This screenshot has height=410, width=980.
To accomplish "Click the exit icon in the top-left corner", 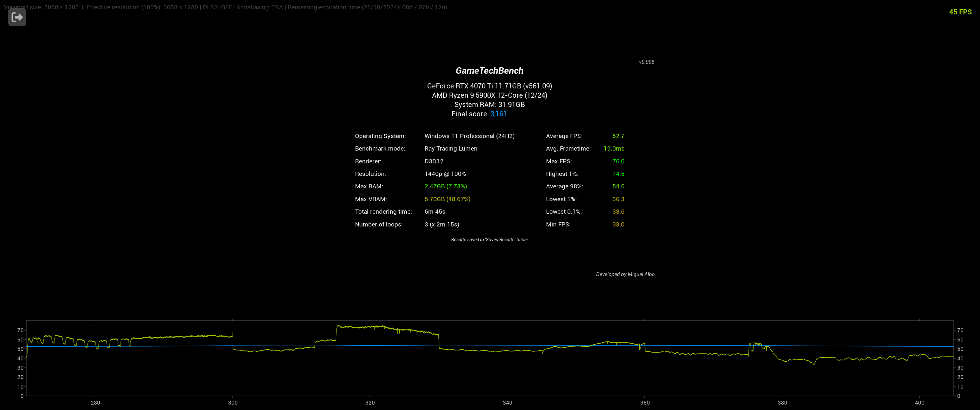I will tap(17, 17).
